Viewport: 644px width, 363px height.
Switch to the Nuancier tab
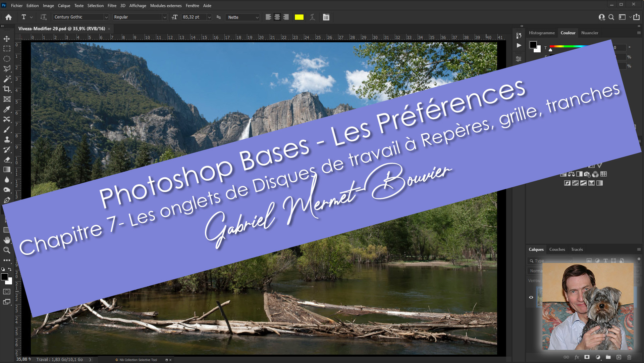click(x=589, y=33)
